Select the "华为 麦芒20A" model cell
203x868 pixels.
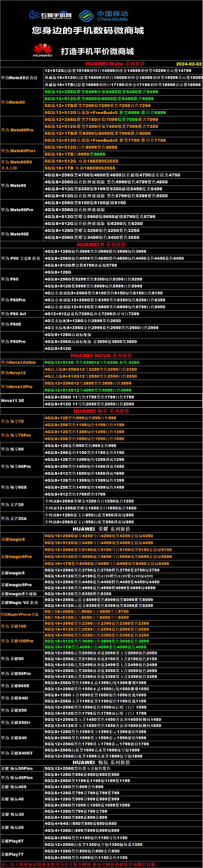(x=22, y=518)
